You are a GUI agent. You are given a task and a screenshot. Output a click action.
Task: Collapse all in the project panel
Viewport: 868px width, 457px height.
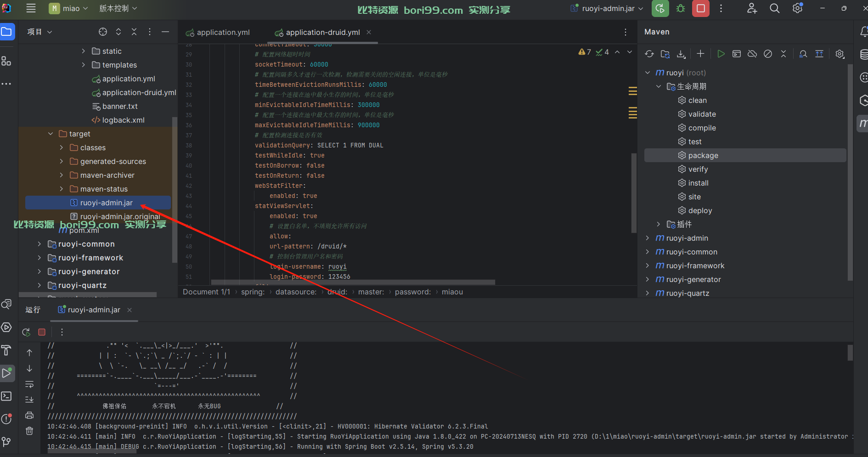tap(134, 32)
